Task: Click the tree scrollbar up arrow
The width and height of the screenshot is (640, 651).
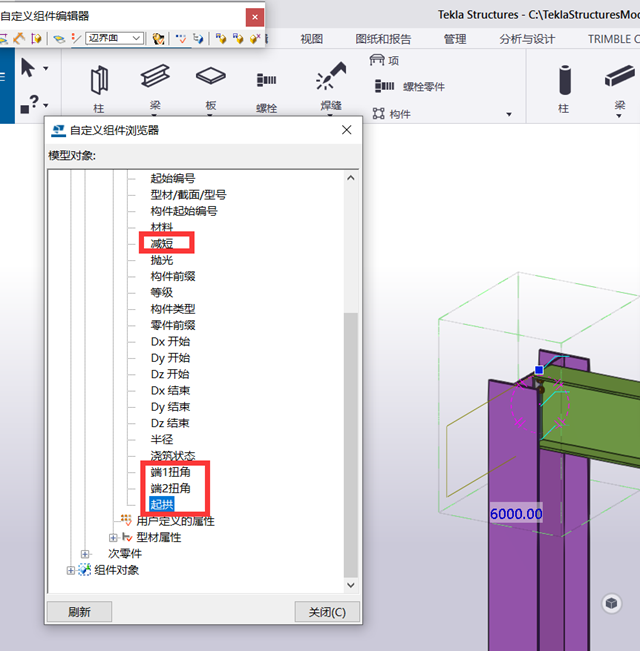Action: [351, 178]
